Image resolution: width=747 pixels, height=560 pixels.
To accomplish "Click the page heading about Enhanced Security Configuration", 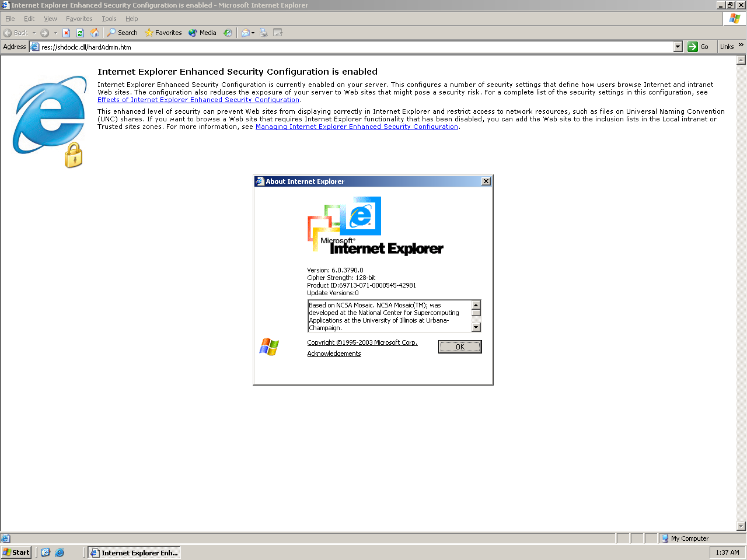I will (x=238, y=72).
